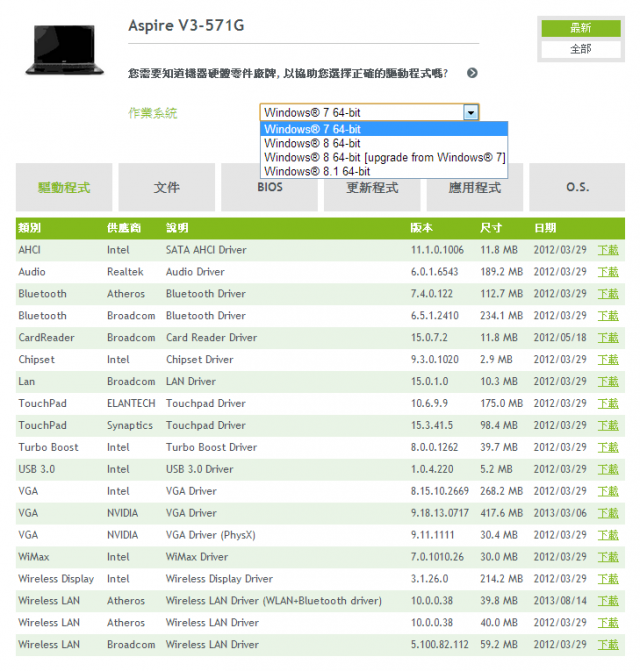Download NVIDIA VGA Driver version 9.18.13.0717
The width and height of the screenshot is (640, 672).
608,513
